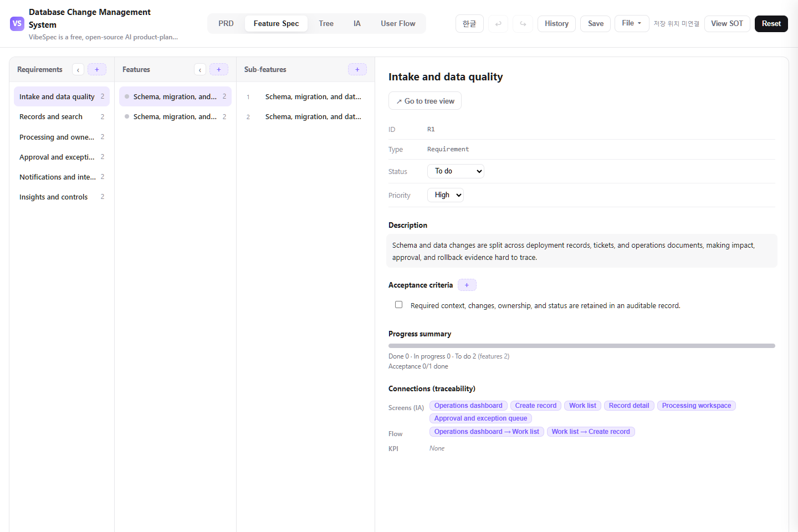Open sub-feature 1 'Schema, migration, and dat...'
Viewport: 798px width, 532px height.
click(305, 96)
